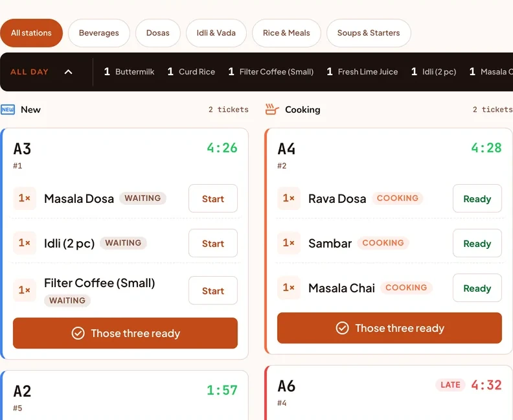Click the 1× quantity beside Rava Dosa
513x420 pixels.
pos(289,198)
